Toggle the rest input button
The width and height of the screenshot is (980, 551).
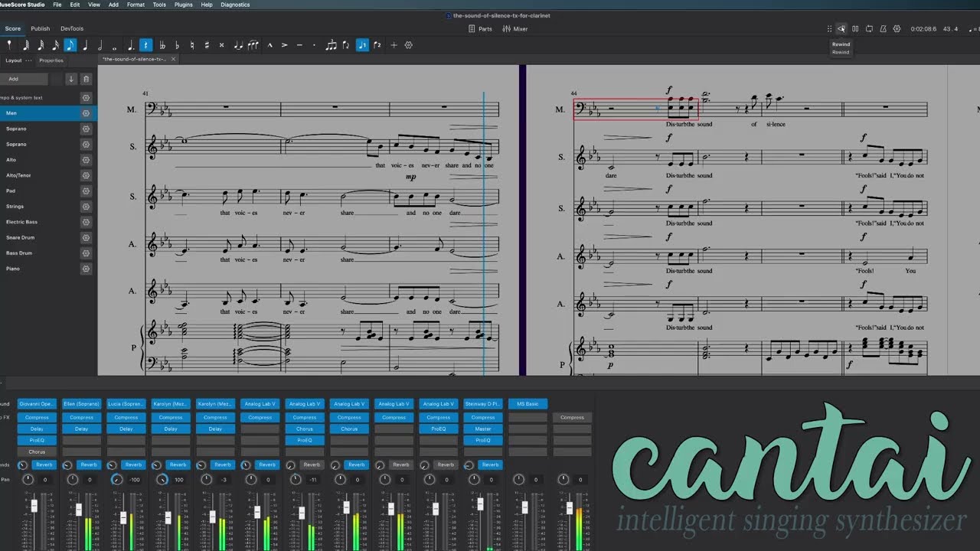click(x=145, y=45)
